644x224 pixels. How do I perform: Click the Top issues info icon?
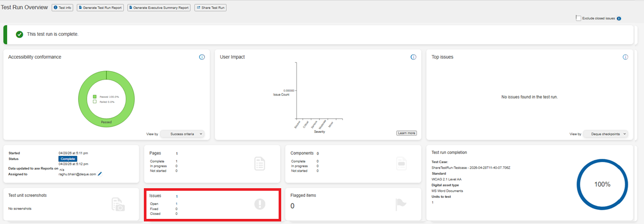pos(625,57)
